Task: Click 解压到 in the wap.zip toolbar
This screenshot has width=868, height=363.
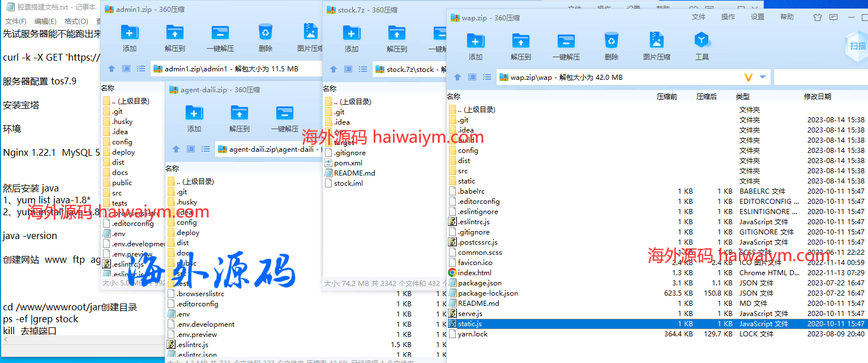Action: pos(520,46)
